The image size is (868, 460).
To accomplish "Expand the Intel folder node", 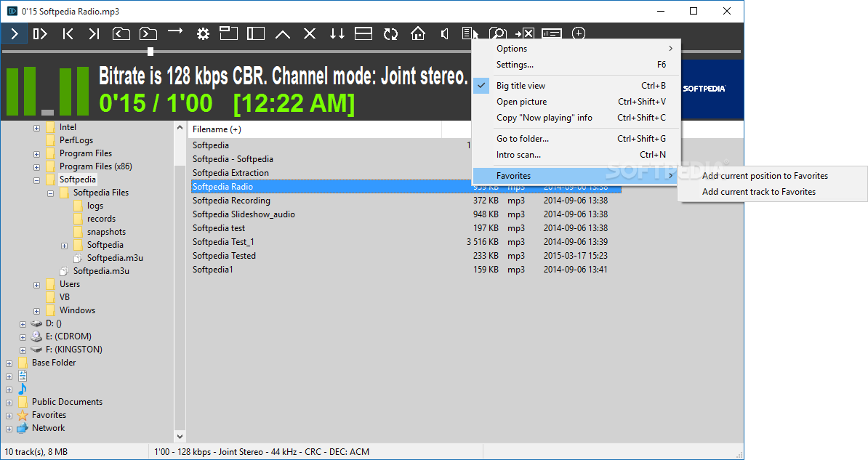I will [x=36, y=128].
